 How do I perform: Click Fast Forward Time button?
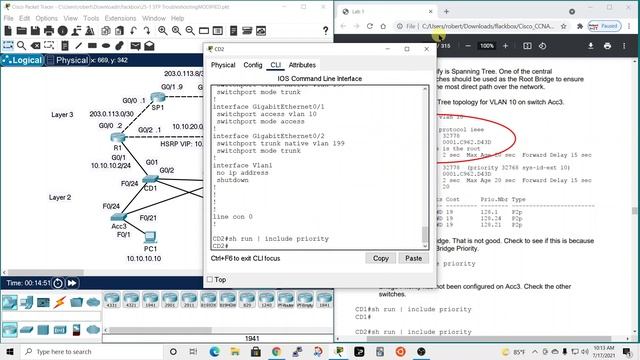click(x=72, y=283)
